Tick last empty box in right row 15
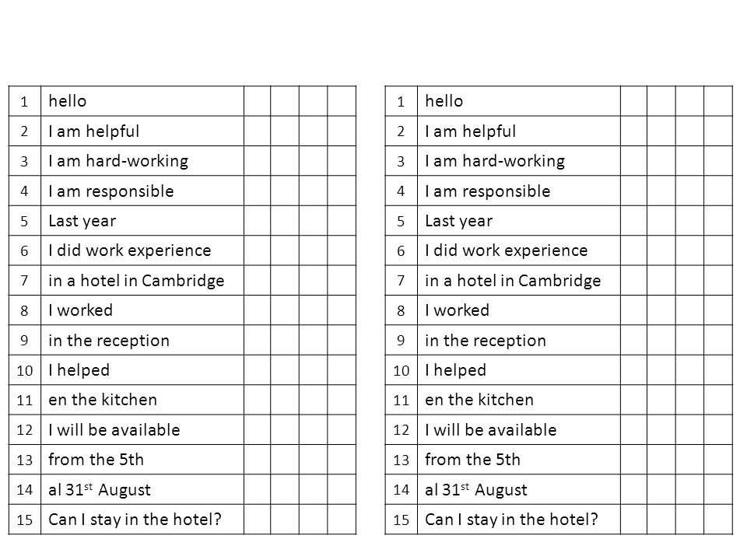The height and width of the screenshot is (560, 747). 718,520
